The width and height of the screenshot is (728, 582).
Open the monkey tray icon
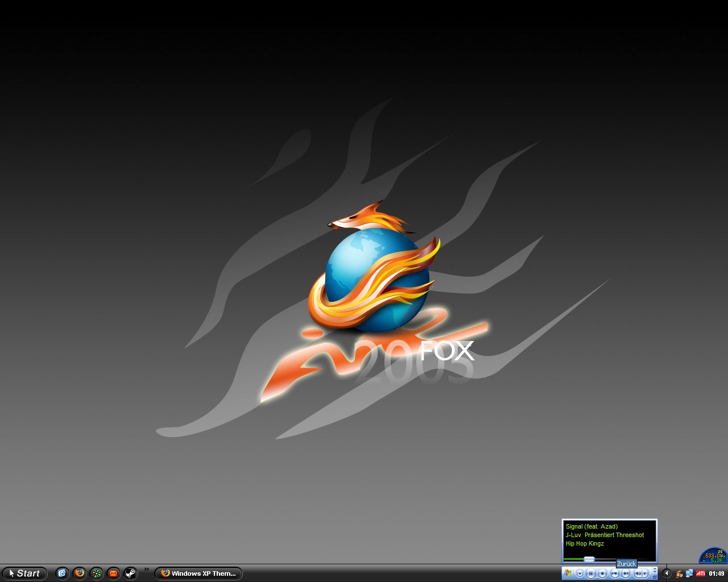679,573
